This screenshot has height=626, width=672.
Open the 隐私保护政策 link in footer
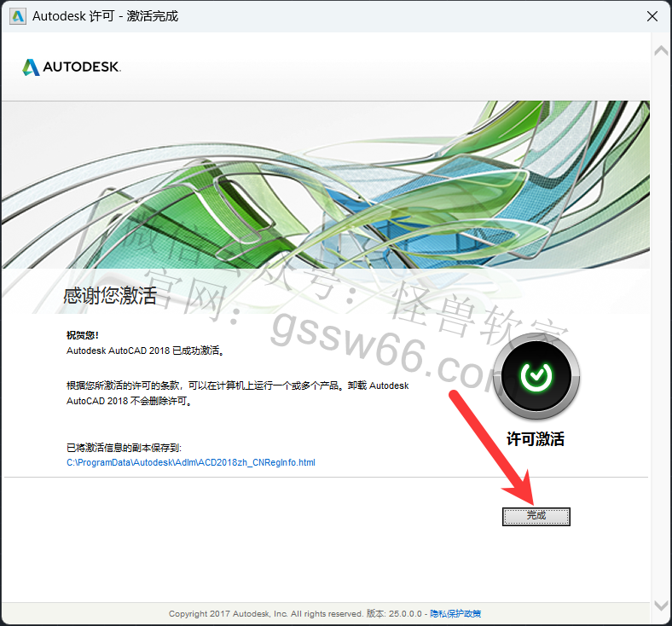(x=455, y=614)
